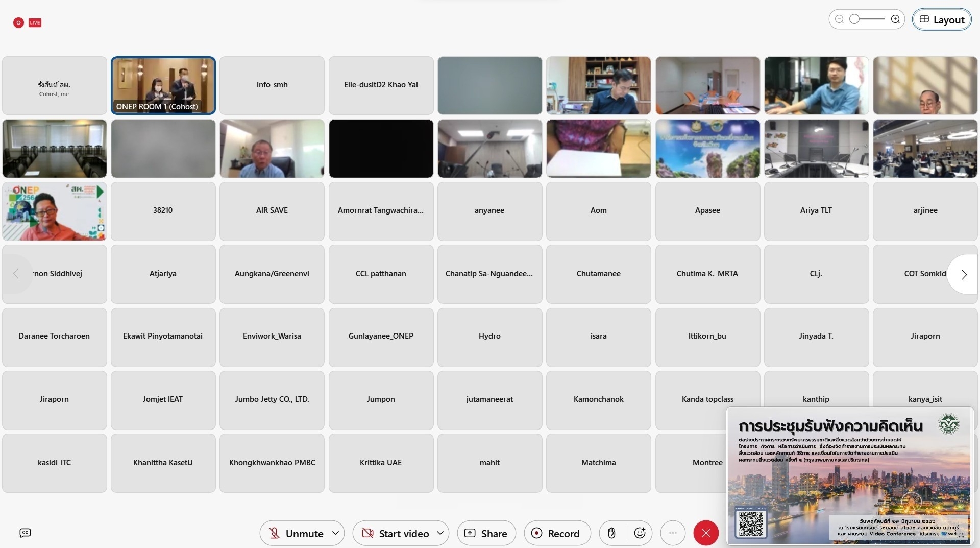Open the Layout options menu
Screen dimensions: 980x548
[x=942, y=20]
